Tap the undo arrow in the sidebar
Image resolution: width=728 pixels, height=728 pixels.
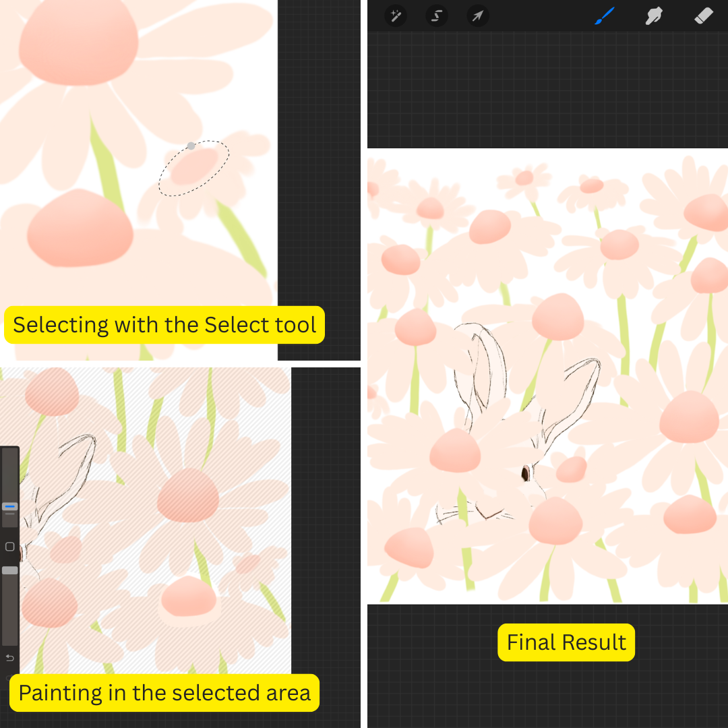(9, 657)
